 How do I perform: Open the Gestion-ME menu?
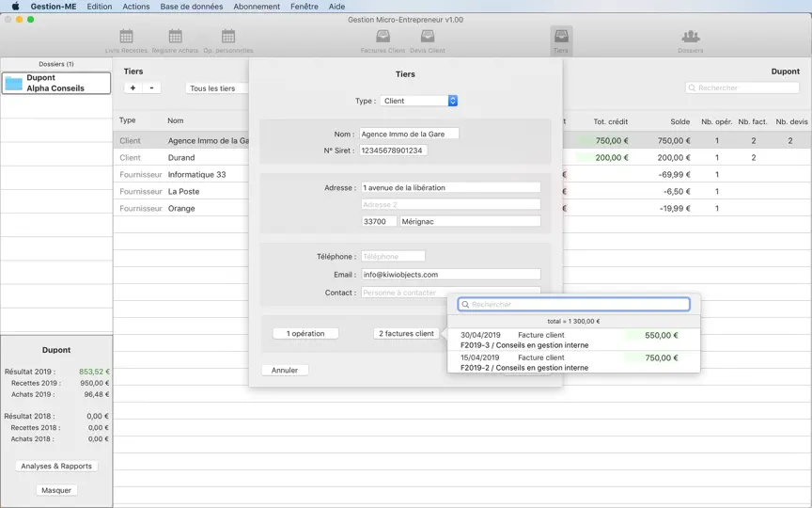[54, 7]
